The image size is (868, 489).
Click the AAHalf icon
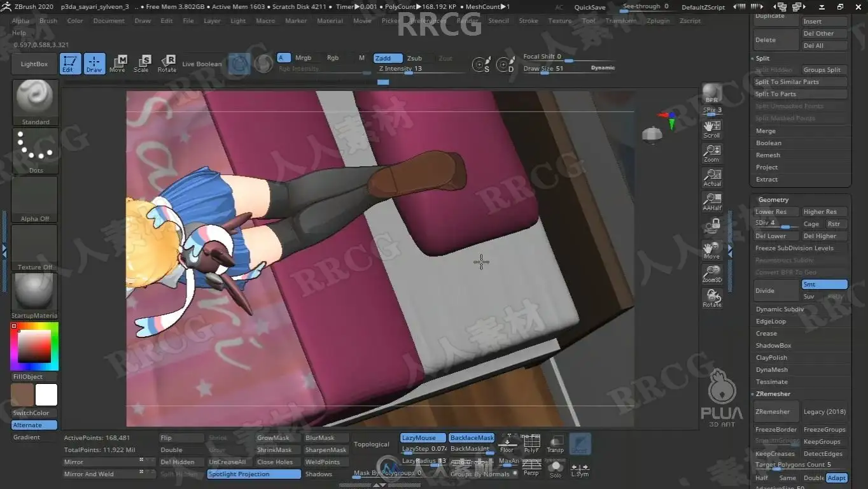coord(712,202)
